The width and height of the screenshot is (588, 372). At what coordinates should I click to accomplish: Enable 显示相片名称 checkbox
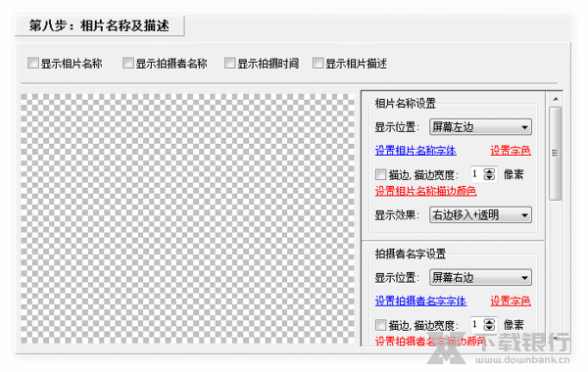click(33, 63)
